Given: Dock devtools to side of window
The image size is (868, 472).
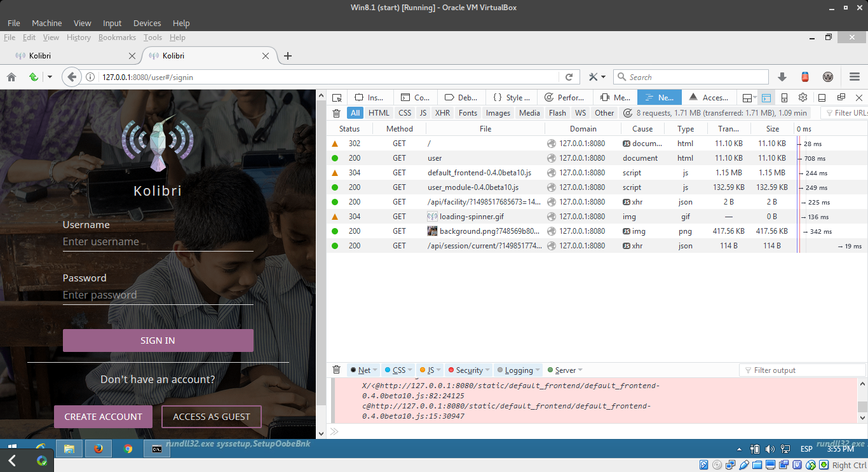Looking at the screenshot, I should coord(822,98).
